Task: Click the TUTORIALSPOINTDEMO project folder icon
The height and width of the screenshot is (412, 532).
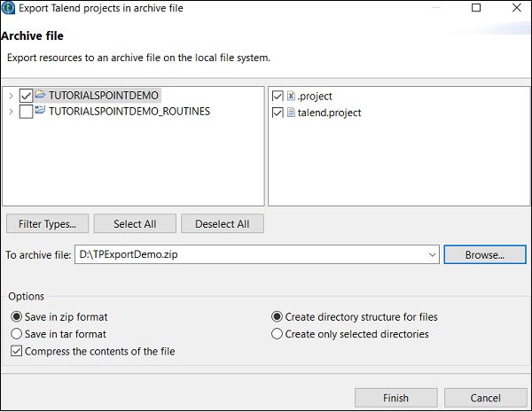Action: 41,95
